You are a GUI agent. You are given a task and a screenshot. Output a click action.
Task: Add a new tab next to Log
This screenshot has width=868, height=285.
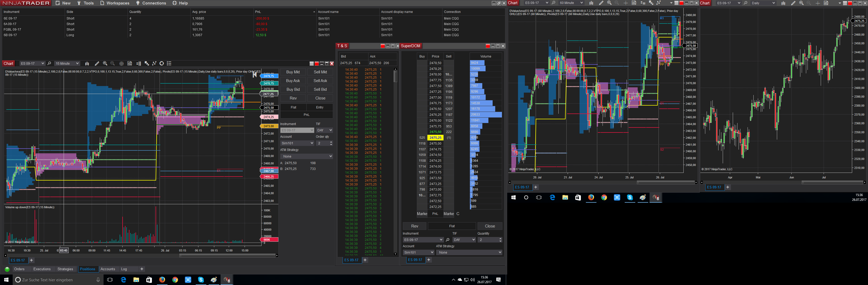tap(142, 269)
